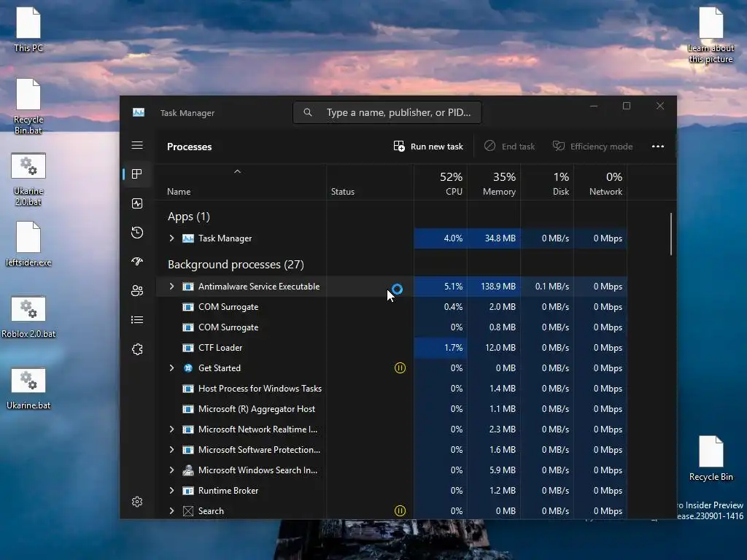The height and width of the screenshot is (560, 747).
Task: Click the suspended pause icon on Search row
Action: (400, 511)
